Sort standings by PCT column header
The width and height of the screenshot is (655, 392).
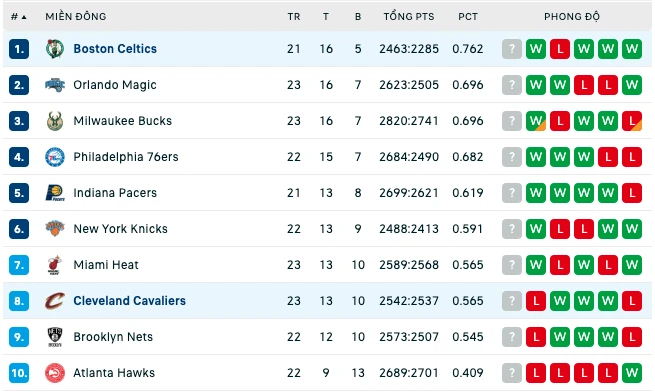[467, 17]
